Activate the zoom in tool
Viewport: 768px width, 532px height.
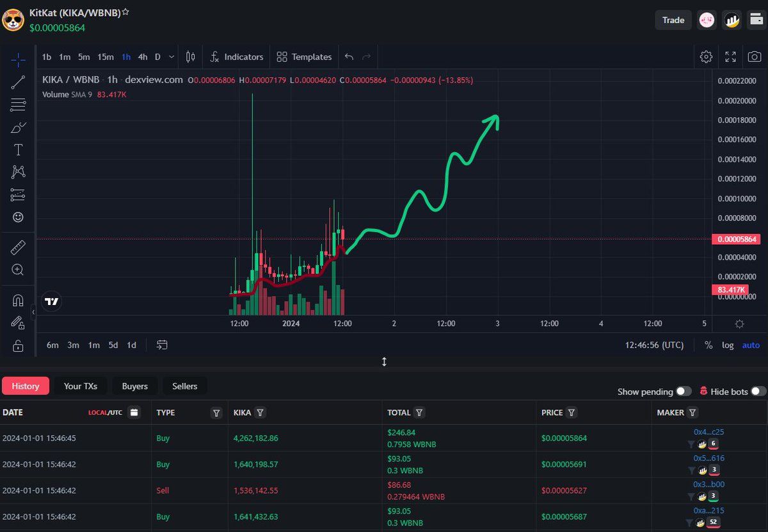(18, 270)
